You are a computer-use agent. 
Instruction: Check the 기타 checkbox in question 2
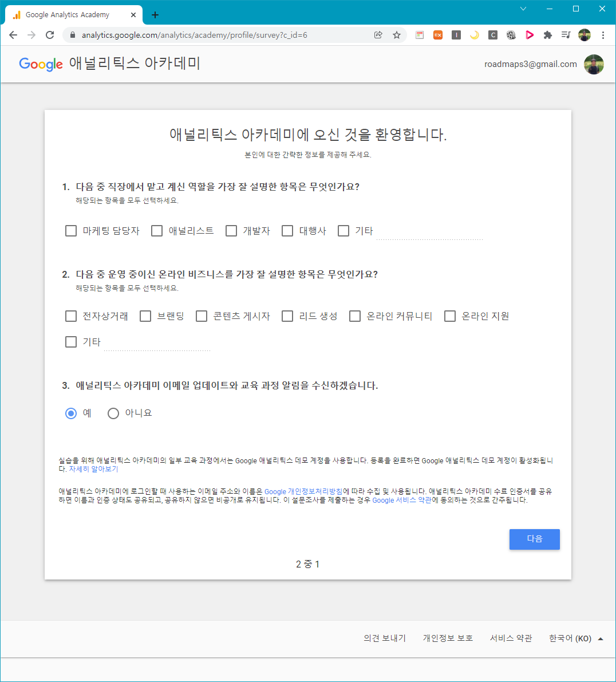(71, 342)
